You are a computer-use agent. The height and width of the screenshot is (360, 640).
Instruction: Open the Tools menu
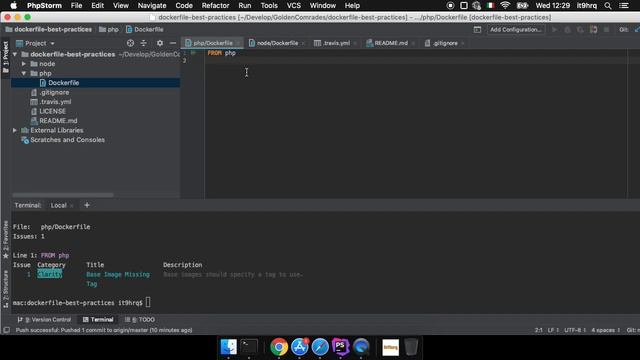click(269, 6)
